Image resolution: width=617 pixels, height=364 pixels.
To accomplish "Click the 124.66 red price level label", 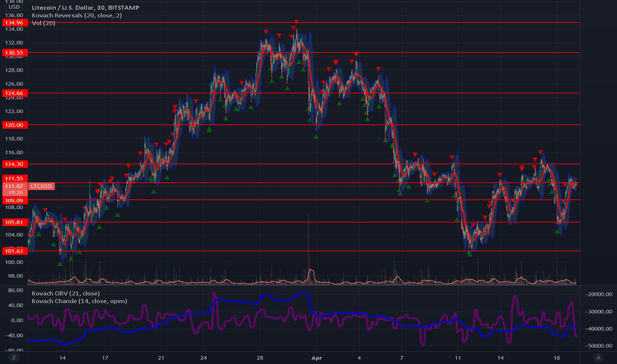I will [15, 93].
